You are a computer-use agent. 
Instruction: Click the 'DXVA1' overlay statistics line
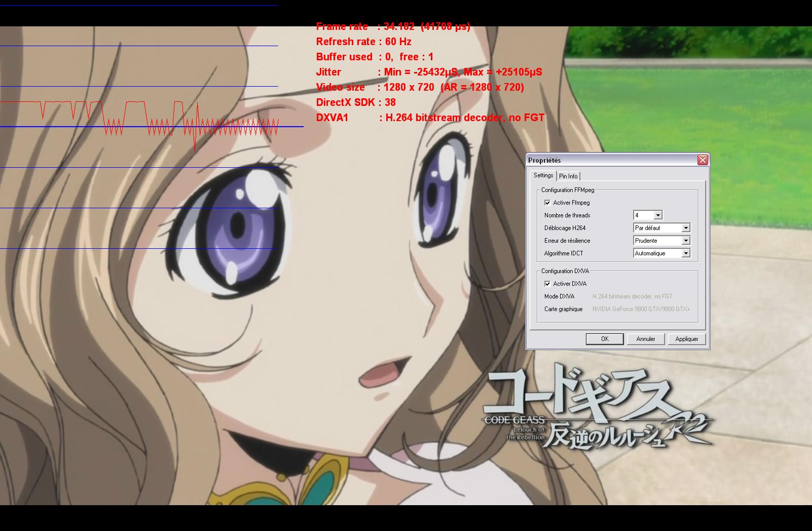pos(430,118)
